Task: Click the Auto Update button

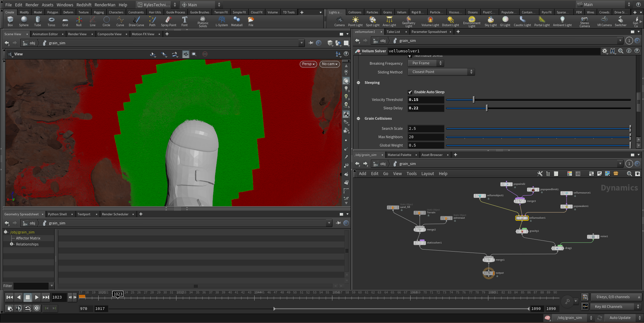Action: tap(620, 318)
